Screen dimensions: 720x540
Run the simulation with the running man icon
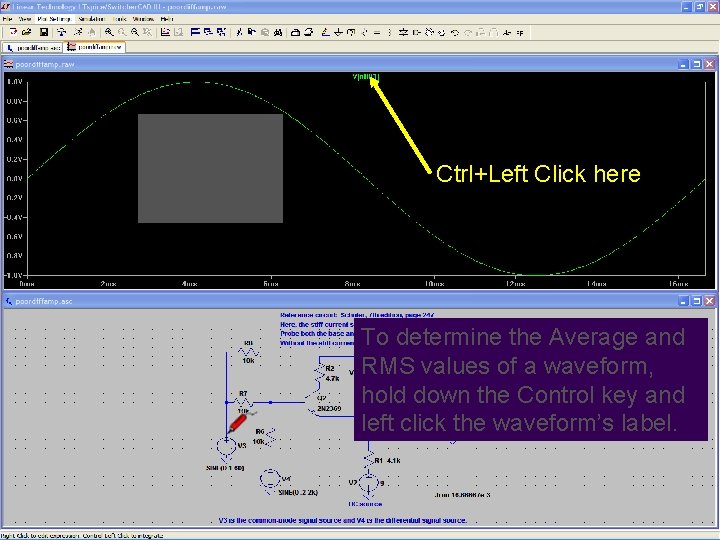(78, 32)
